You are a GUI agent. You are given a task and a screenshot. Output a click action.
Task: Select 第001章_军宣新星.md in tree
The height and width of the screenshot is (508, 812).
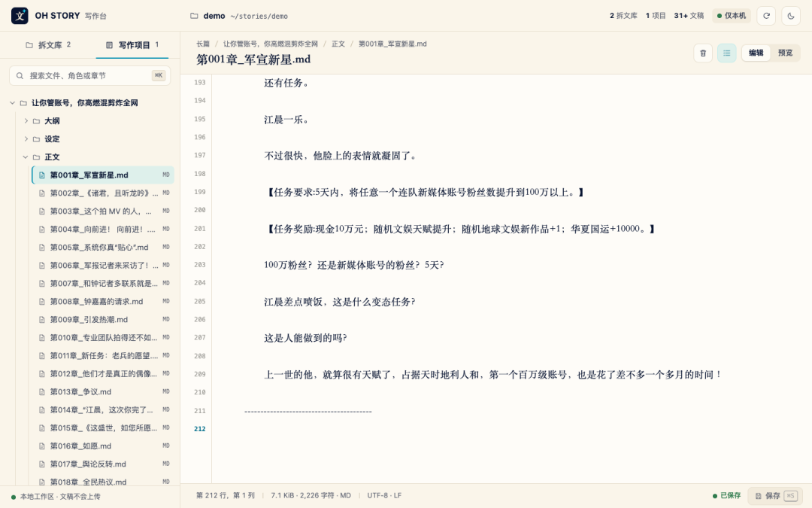103,175
